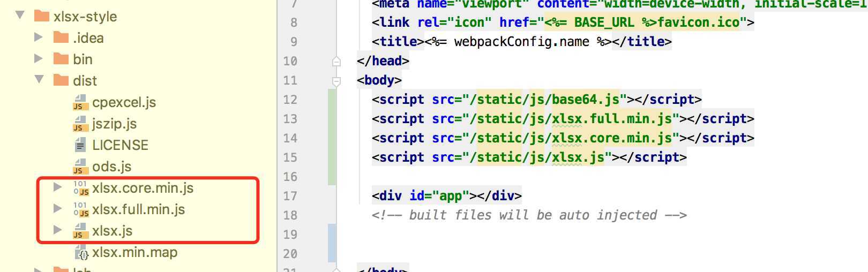This screenshot has width=868, height=272.
Task: Click the closing head tag
Action: (x=383, y=61)
